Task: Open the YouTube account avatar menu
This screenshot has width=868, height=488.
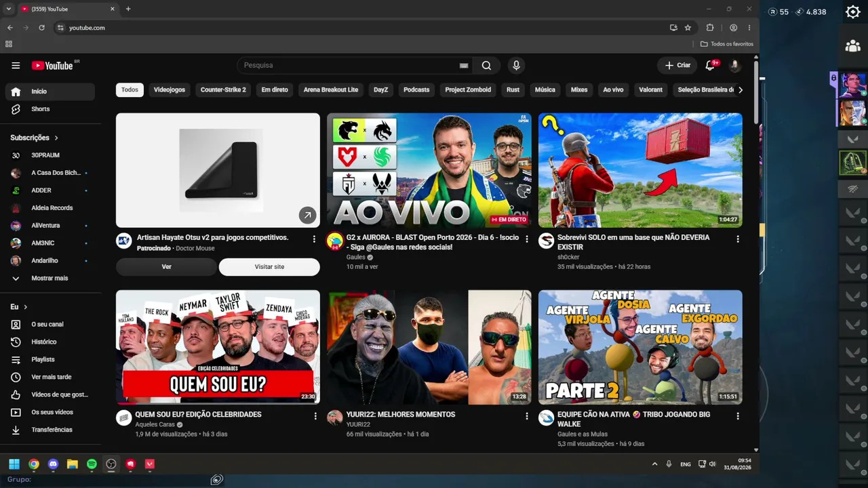Action: point(734,66)
